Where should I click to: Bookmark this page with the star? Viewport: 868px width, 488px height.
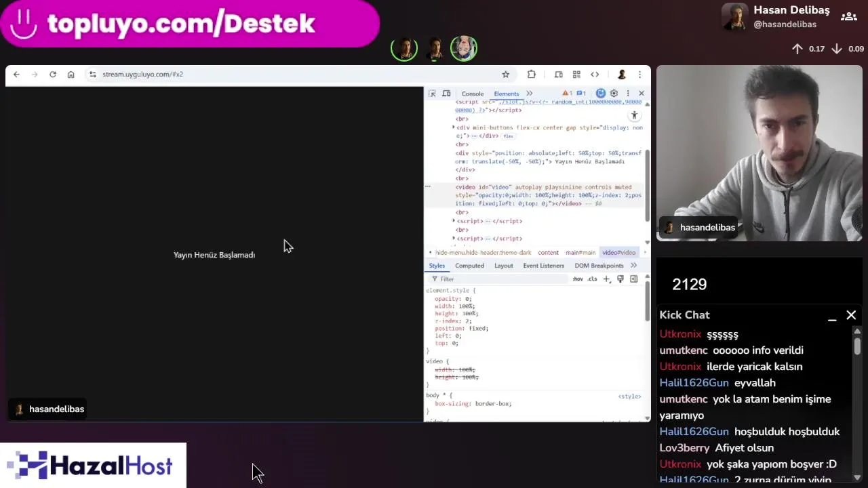click(x=505, y=75)
